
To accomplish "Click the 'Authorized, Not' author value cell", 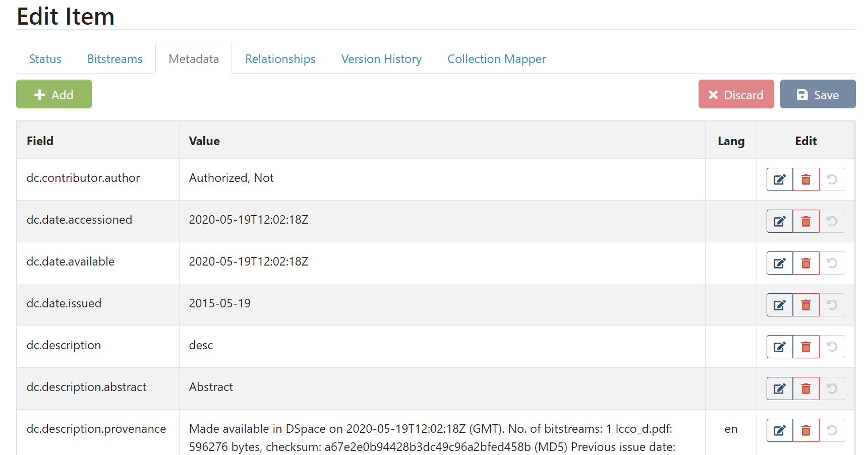I will [231, 178].
